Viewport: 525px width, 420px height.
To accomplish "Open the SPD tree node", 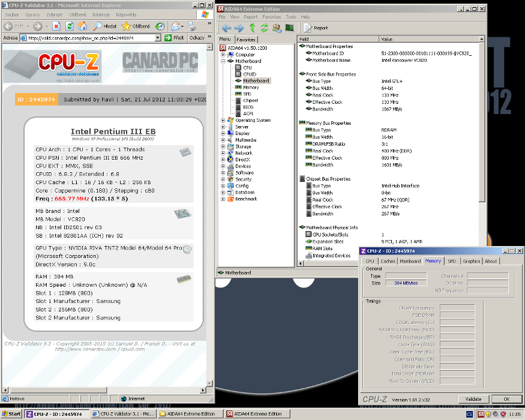I will (x=247, y=94).
